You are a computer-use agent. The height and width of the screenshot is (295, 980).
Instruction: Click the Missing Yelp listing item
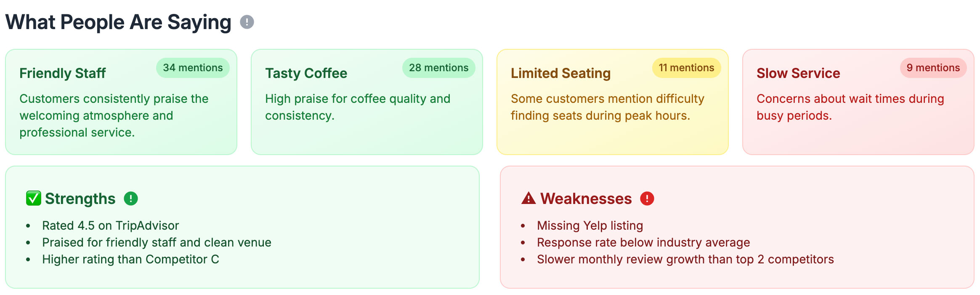[590, 225]
